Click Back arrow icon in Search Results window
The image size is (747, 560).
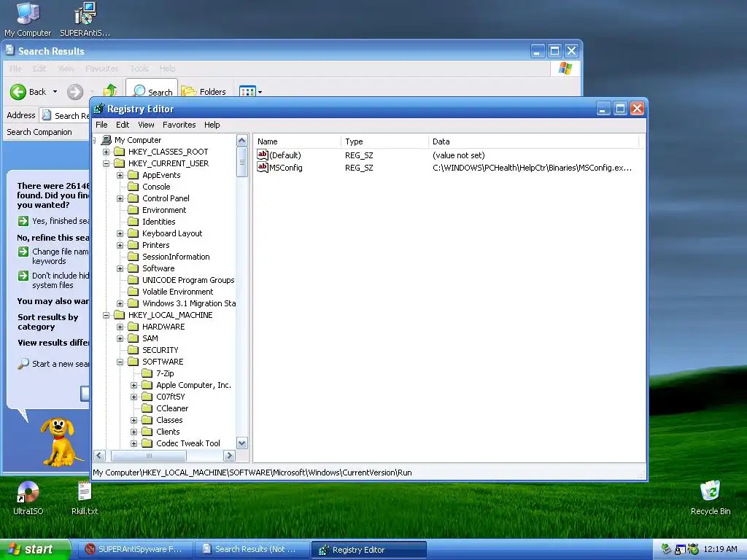tap(18, 91)
